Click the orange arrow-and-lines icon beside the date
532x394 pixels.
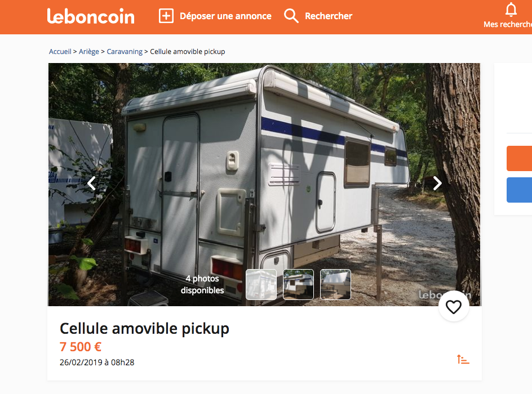(463, 359)
